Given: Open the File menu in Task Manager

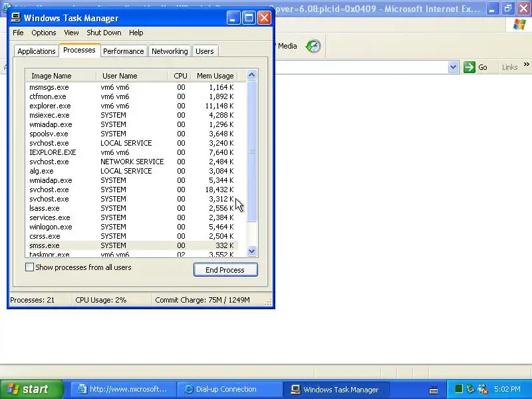Looking at the screenshot, I should 18,33.
